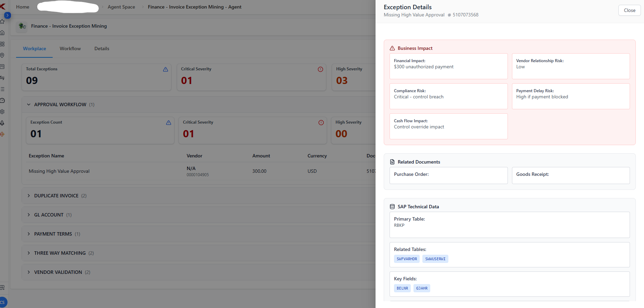Click the CS user avatar
This screenshot has height=308, width=644.
3,302
